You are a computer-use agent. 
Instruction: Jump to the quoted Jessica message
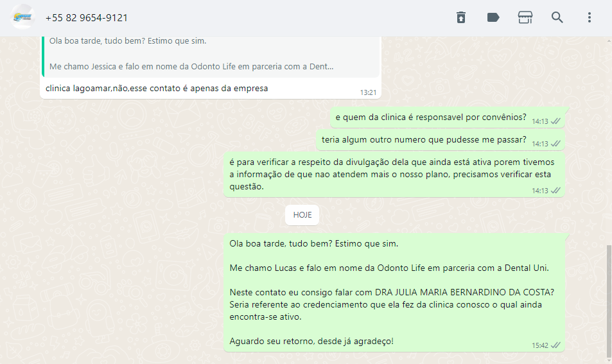tap(211, 56)
